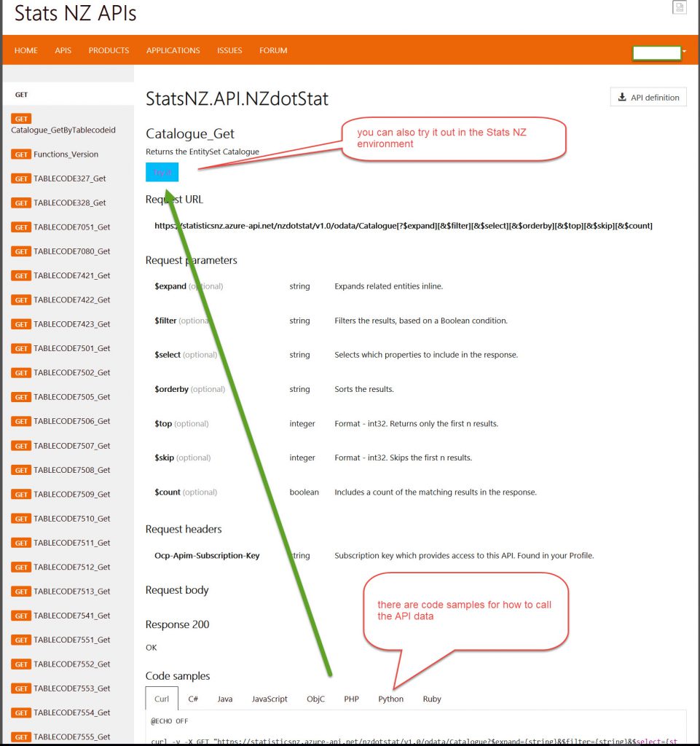The image size is (700, 746).
Task: Click the GET badge beside TABLECODE7555_Get
Action: pos(21,737)
